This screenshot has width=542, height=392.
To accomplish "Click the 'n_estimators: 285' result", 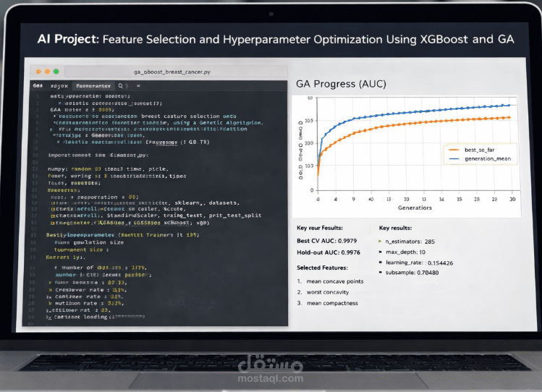I will [407, 242].
